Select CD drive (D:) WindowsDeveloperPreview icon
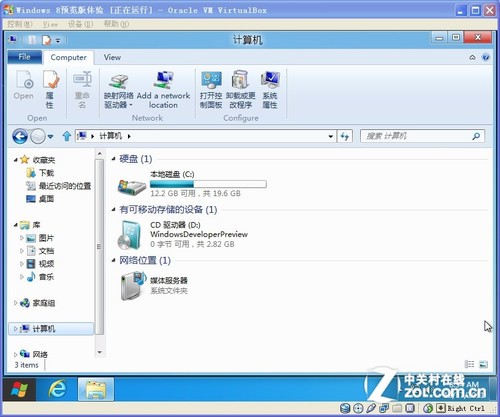 [130, 235]
